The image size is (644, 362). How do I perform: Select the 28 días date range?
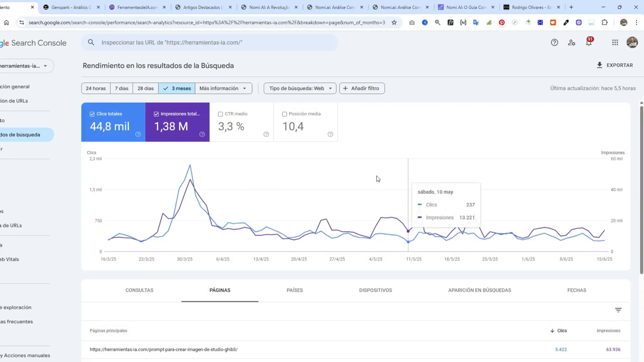[x=145, y=88]
